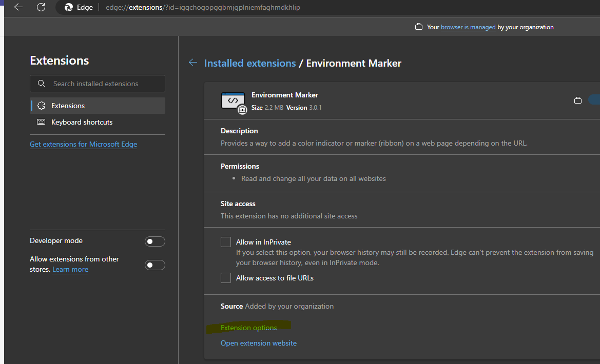Click the address bar URL
600x364 pixels.
click(203, 7)
